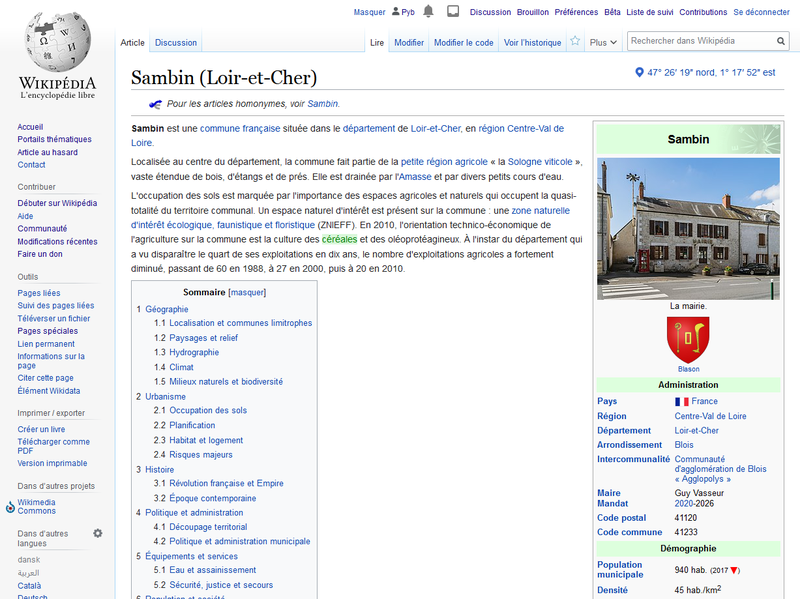Click the Wikipedia globe logo
800x599 pixels.
pos(58,42)
